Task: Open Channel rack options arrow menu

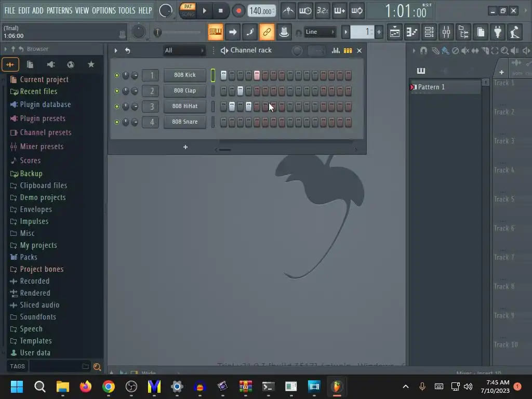Action: pyautogui.click(x=116, y=50)
